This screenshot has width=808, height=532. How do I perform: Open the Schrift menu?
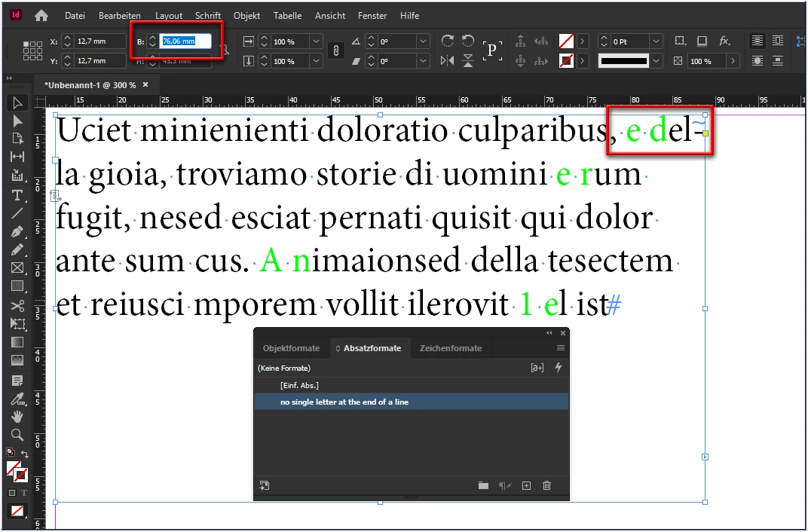point(208,16)
